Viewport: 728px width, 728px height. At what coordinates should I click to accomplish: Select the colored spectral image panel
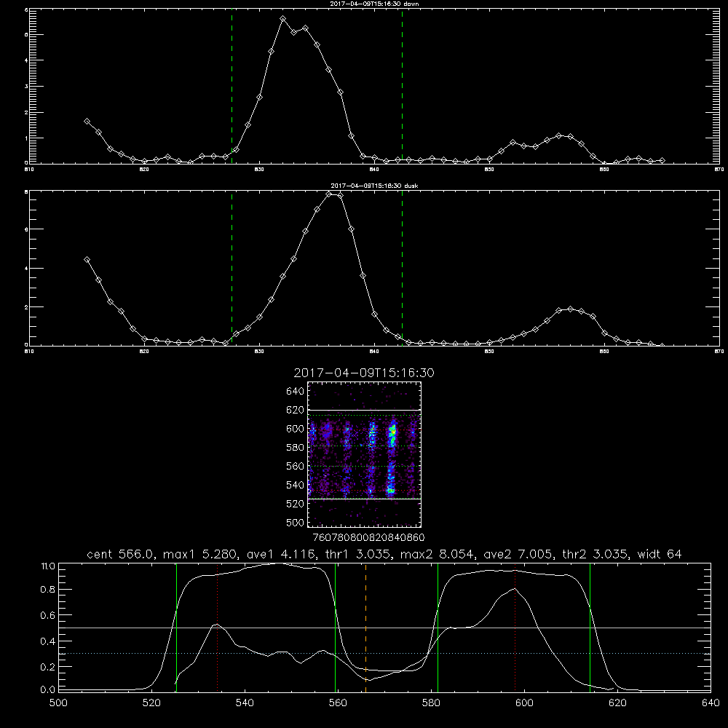364,454
